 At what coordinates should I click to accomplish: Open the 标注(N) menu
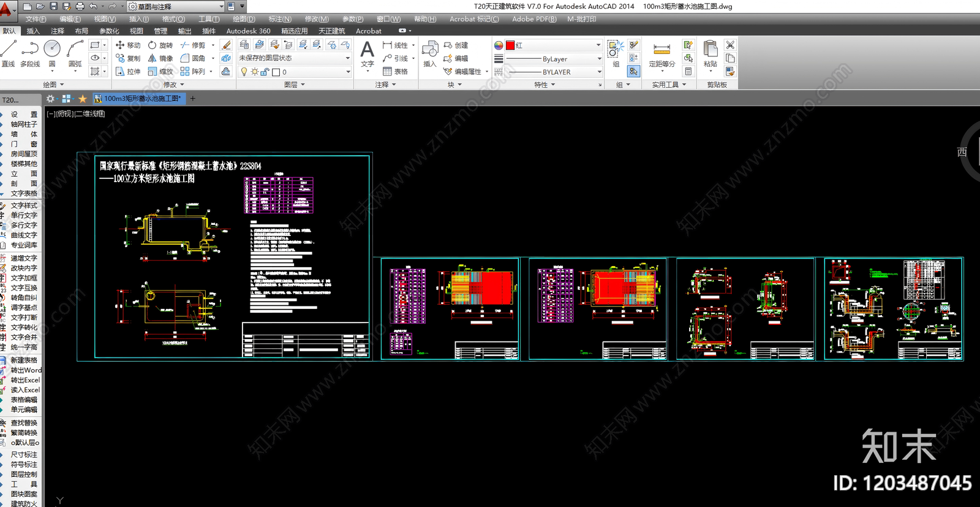click(x=280, y=19)
